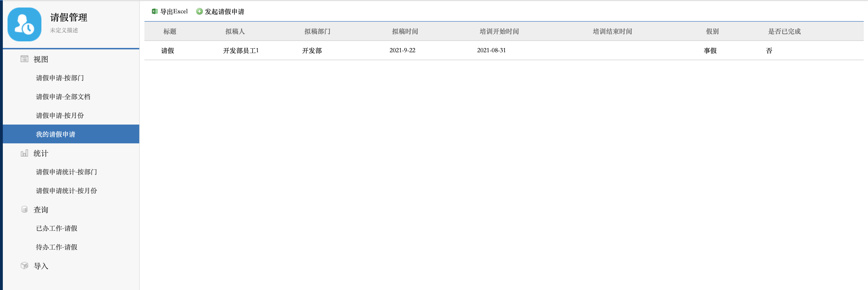Click the 导入 box icon
The height and width of the screenshot is (290, 868).
[24, 266]
